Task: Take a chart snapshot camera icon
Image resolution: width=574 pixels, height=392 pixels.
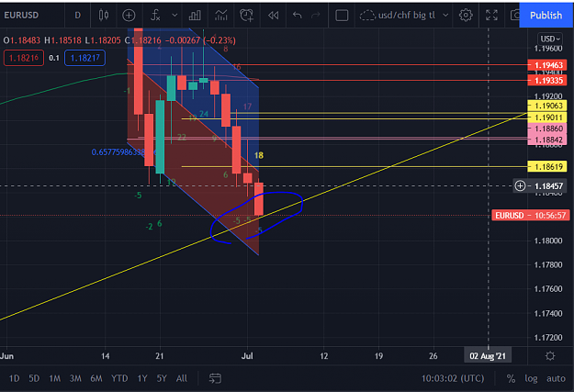Action: [x=515, y=16]
